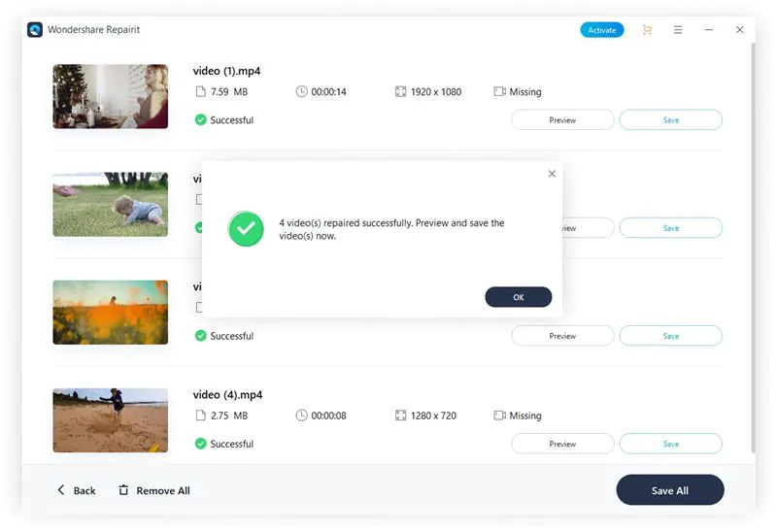Click OK in the success dialog
The image size is (777, 532).
point(518,297)
